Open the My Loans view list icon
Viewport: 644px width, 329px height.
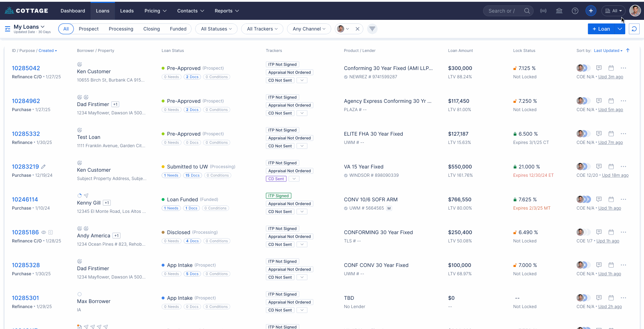pyautogui.click(x=8, y=29)
